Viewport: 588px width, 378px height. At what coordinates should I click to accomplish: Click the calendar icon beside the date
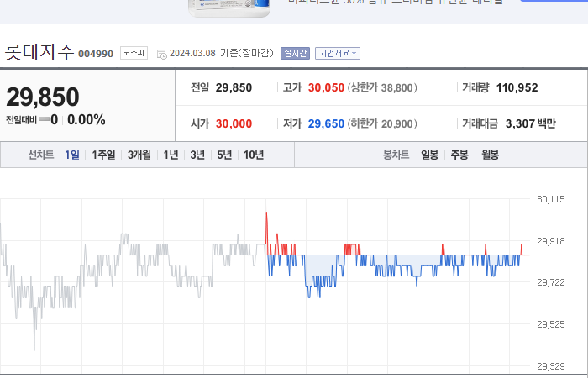click(161, 54)
